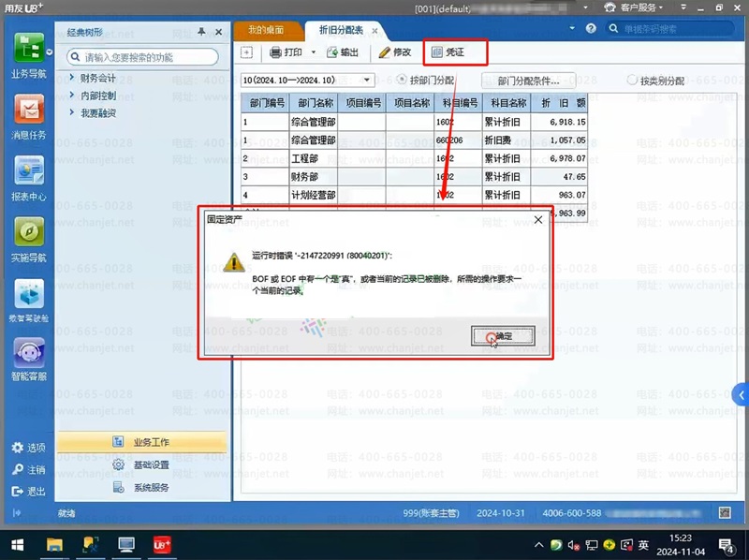Screen dimensions: 749x560
Task: Open the account dropdown in title bar
Action: [586, 7]
